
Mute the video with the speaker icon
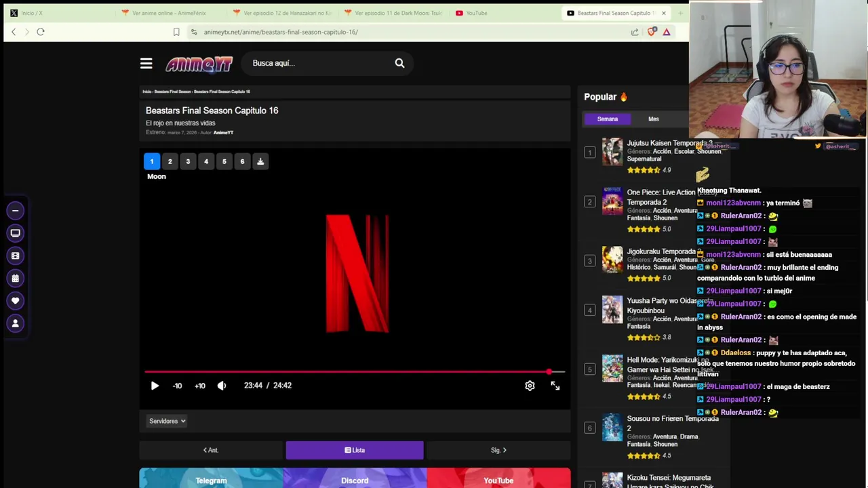[222, 386]
